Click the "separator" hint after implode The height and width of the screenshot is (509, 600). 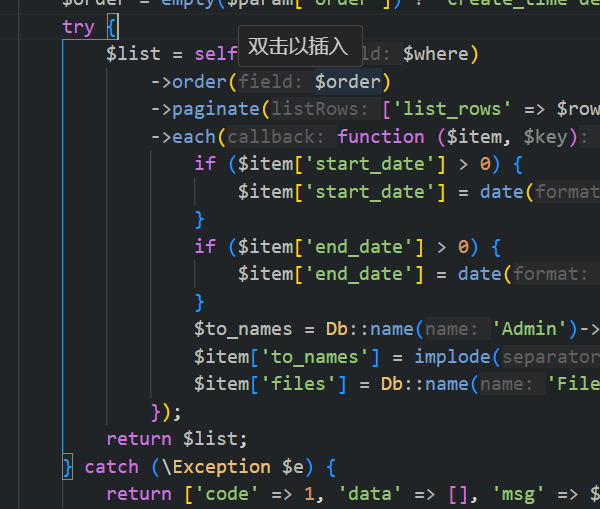pos(552,356)
